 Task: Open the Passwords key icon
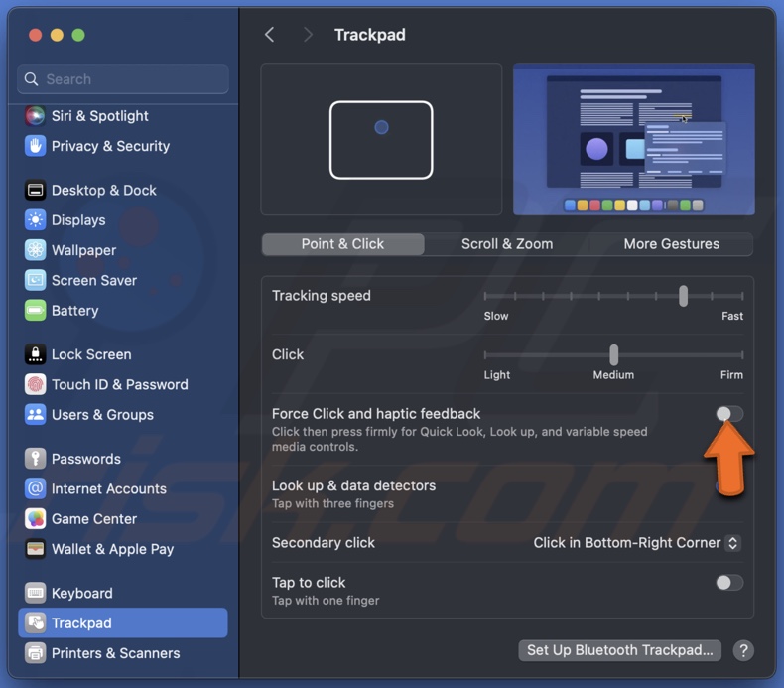coord(35,459)
